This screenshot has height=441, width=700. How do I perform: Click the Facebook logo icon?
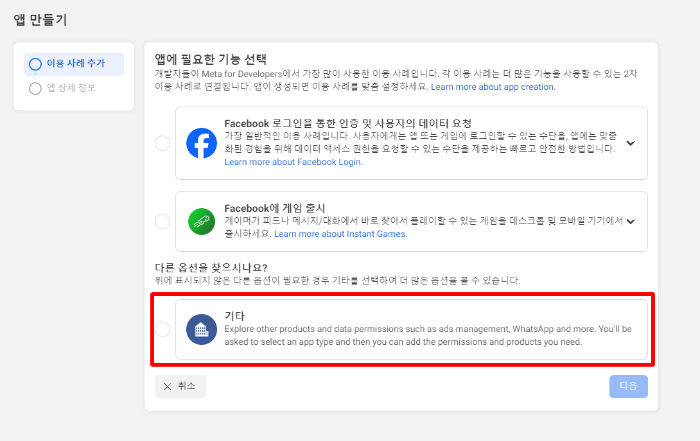(x=201, y=143)
